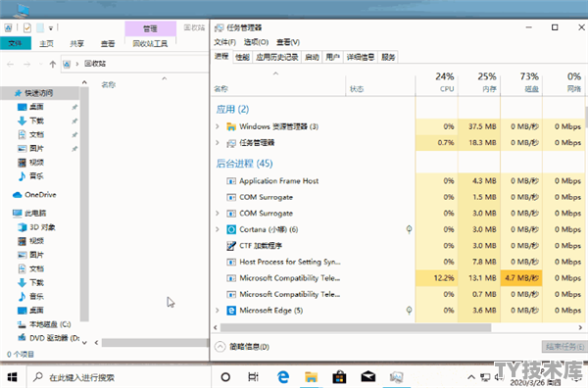Open the Microsoft Store taskbar icon
The image size is (588, 388).
pos(339,377)
